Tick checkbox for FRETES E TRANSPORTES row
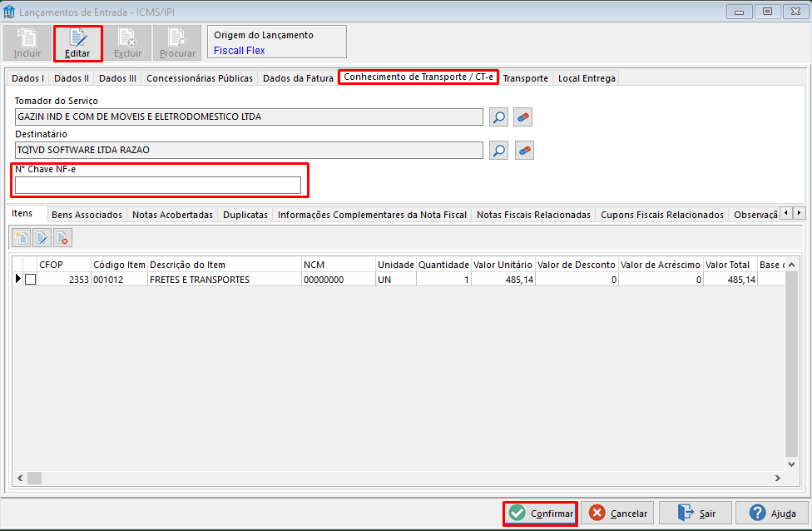 point(30,279)
